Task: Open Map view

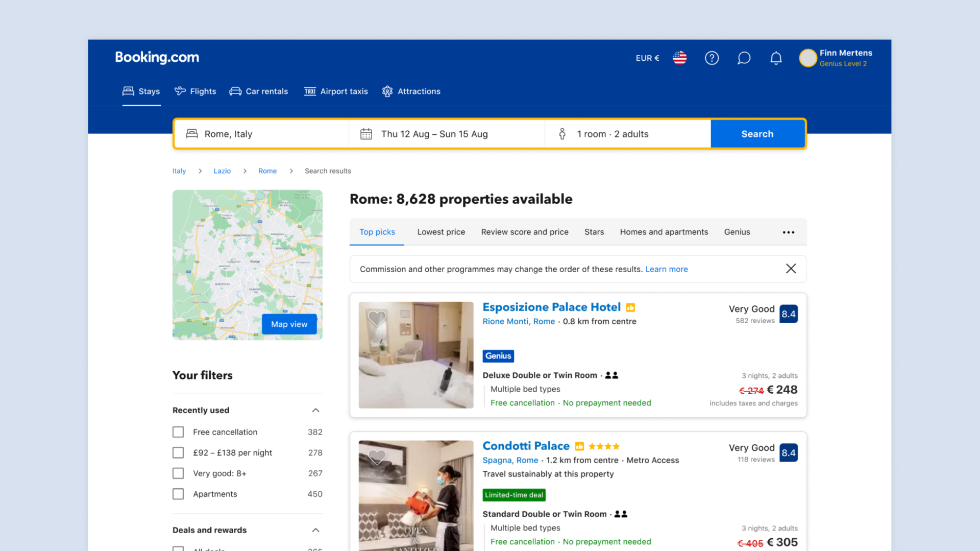Action: click(289, 324)
